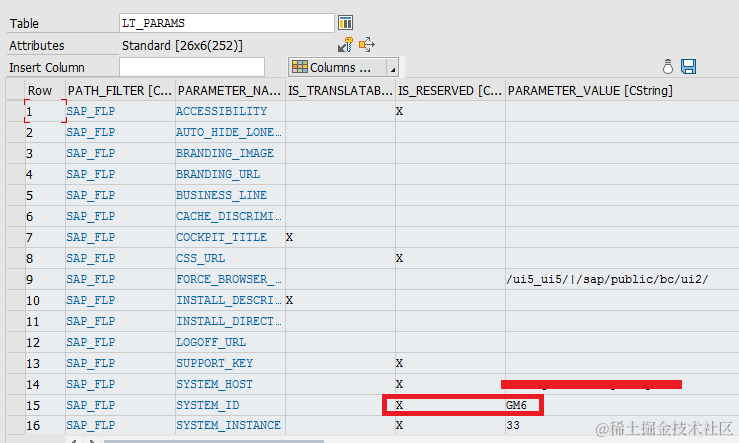Open the Columns... button
739x443 pixels.
point(337,67)
